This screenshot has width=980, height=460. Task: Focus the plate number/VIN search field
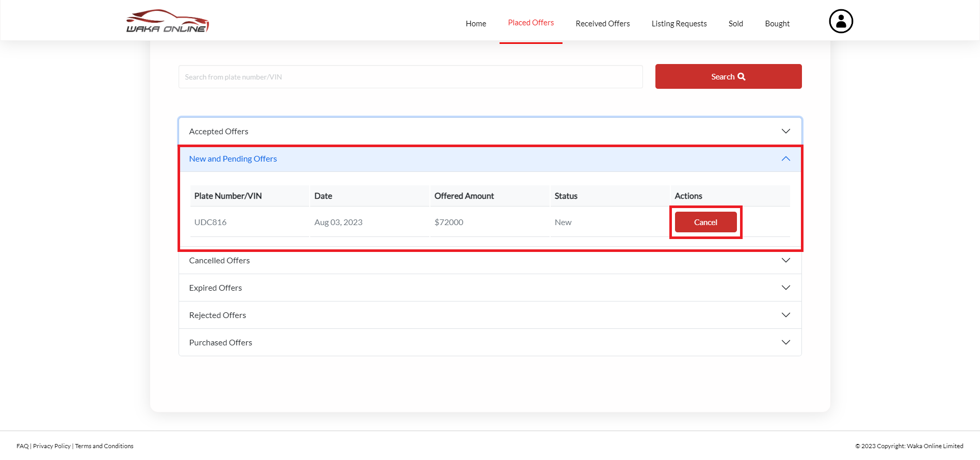410,77
